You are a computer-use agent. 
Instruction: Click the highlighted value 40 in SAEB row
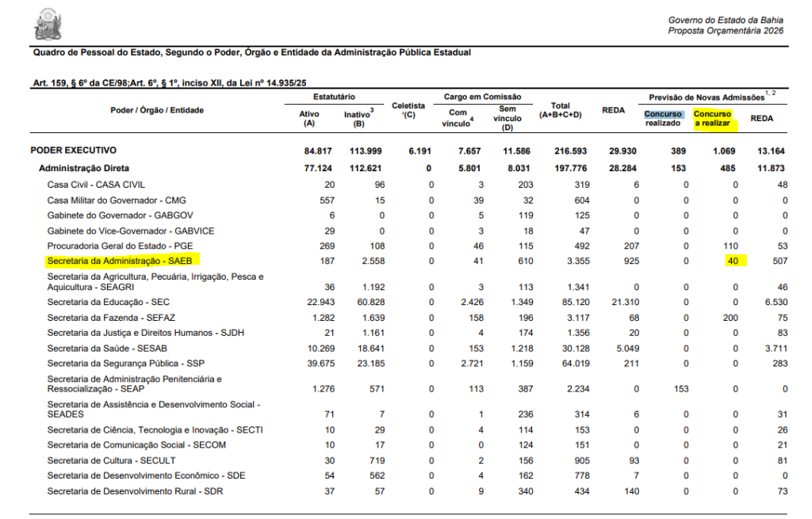pyautogui.click(x=733, y=260)
